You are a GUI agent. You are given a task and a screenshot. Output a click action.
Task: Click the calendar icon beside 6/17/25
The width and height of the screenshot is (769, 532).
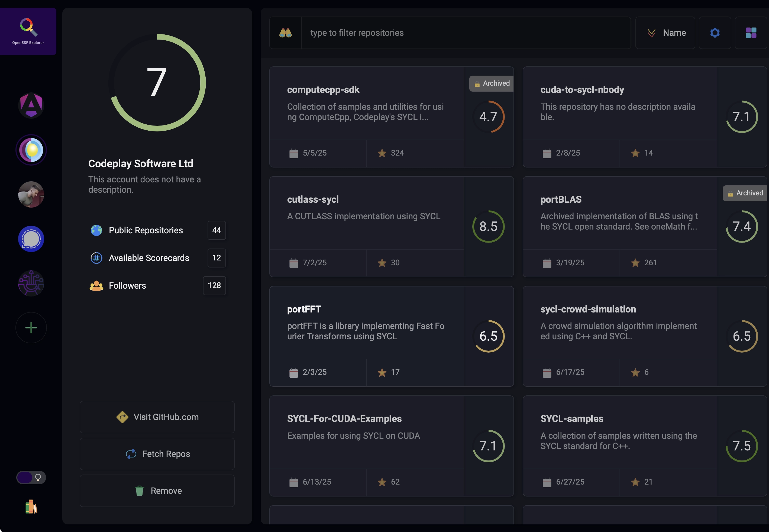547,372
